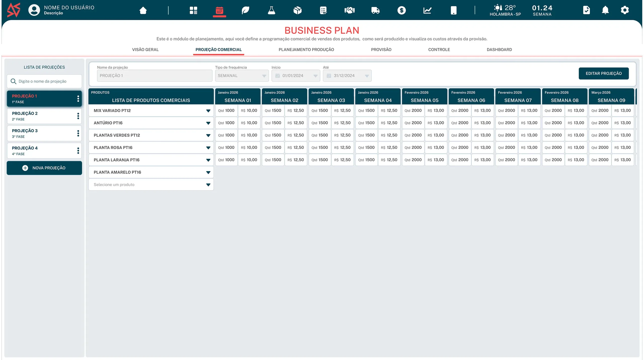
Task: Open the leaf (plants) module icon
Action: click(x=245, y=10)
